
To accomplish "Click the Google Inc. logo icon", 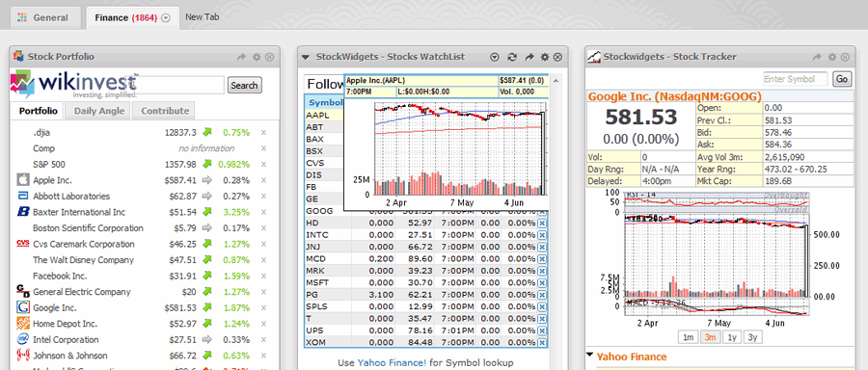I will click(23, 307).
